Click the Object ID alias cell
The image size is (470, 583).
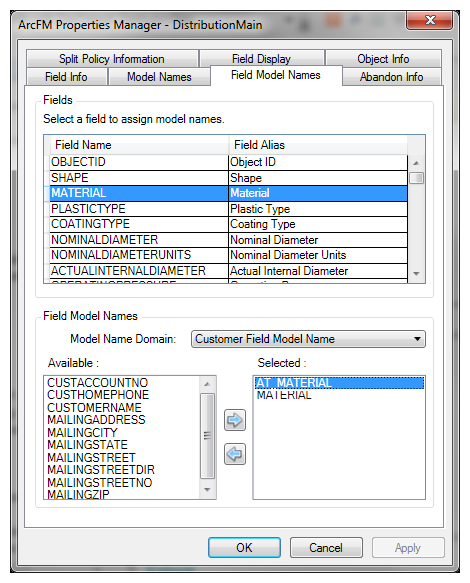tap(318, 162)
